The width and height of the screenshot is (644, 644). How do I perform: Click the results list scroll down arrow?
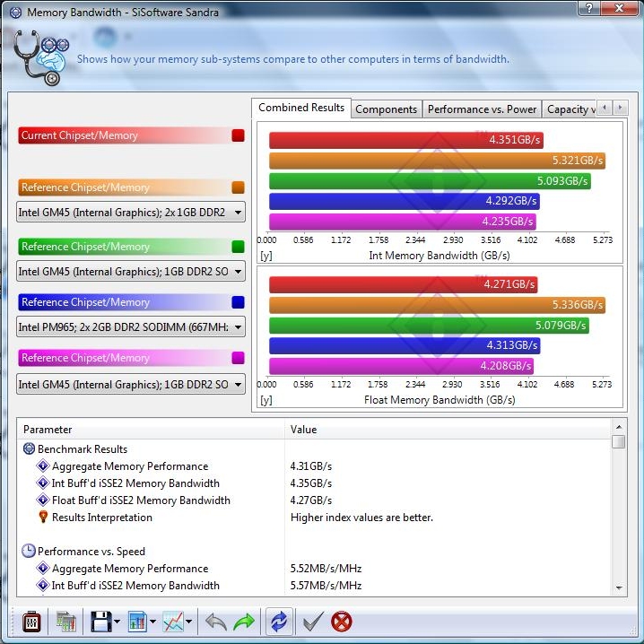coord(619,588)
